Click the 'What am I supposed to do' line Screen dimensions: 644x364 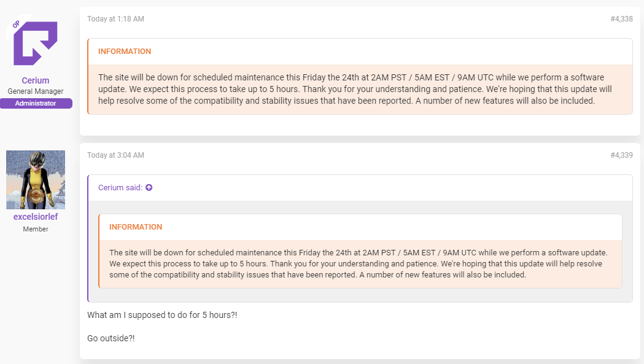(162, 315)
